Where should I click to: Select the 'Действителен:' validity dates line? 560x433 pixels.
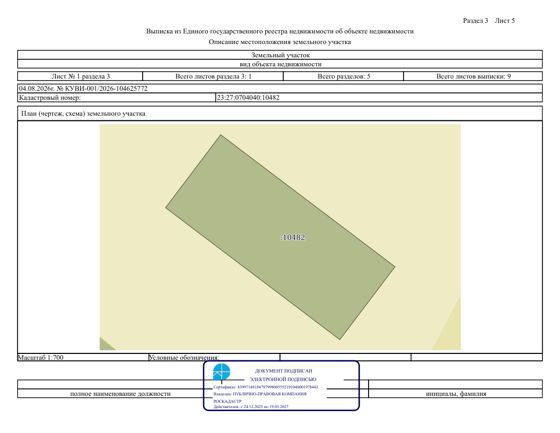(251, 407)
